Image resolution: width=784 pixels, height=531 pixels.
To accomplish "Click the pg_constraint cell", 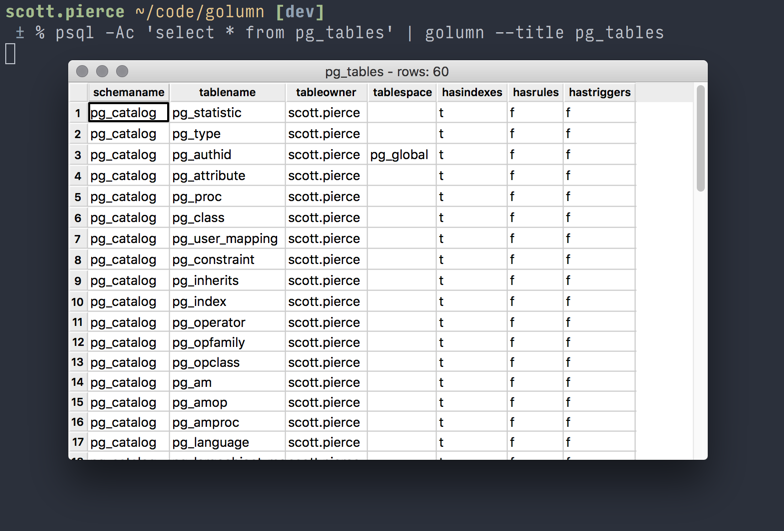I will (x=228, y=260).
